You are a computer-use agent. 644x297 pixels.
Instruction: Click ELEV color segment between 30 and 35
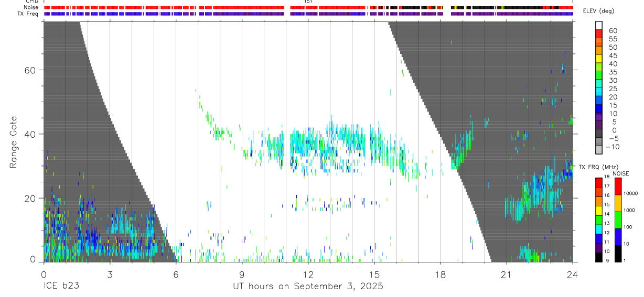tap(599, 74)
